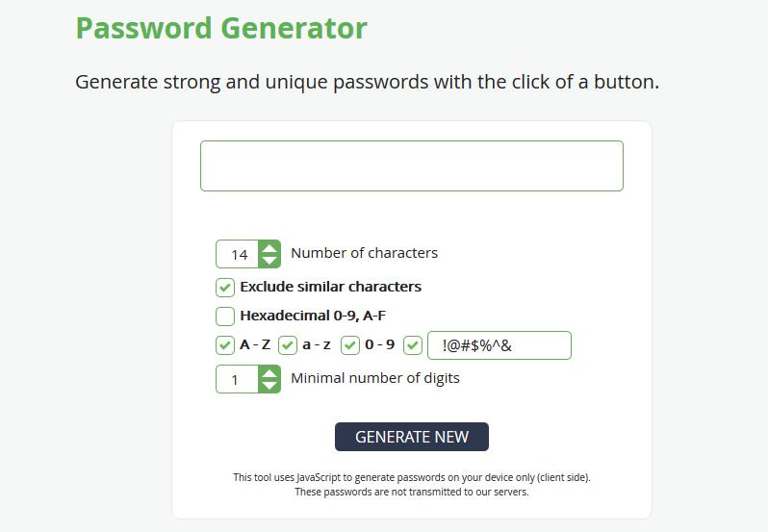
Task: Click the GENERATE NEW button
Action: [412, 437]
